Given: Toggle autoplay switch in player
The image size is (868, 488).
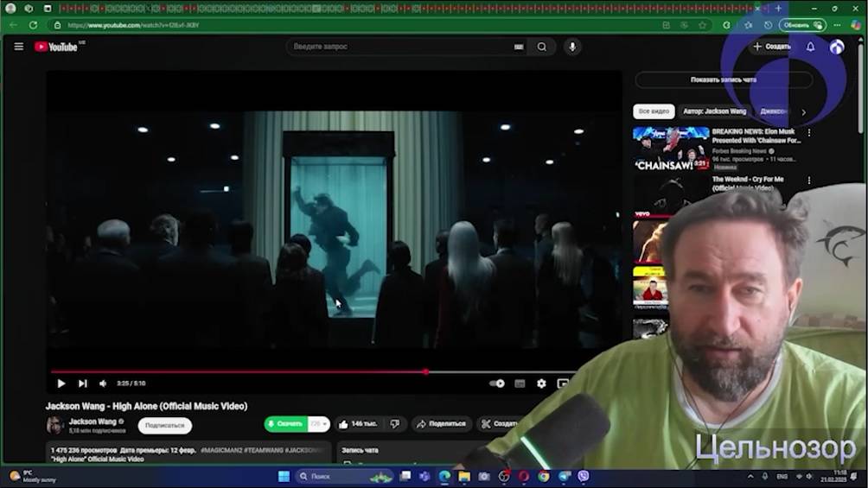Looking at the screenshot, I should [496, 383].
